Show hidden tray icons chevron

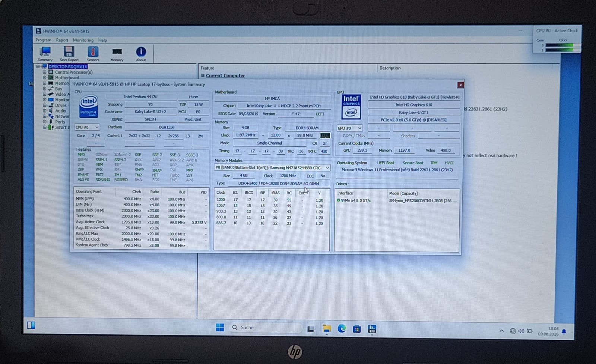point(502,331)
